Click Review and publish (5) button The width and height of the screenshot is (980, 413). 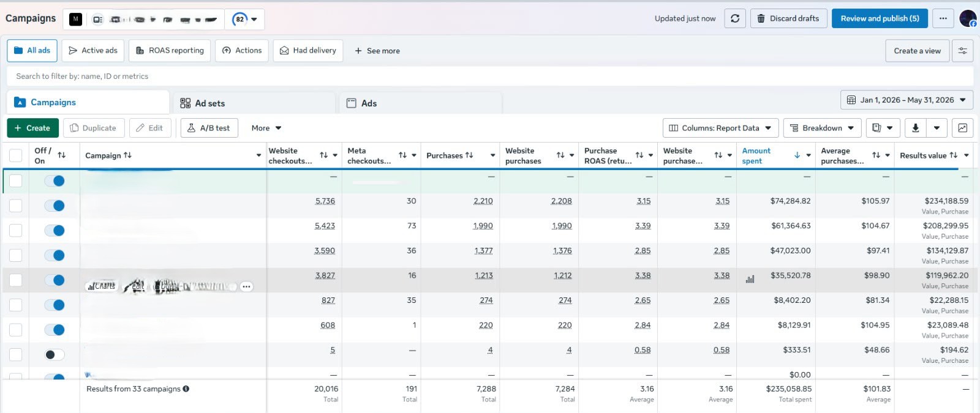click(880, 18)
